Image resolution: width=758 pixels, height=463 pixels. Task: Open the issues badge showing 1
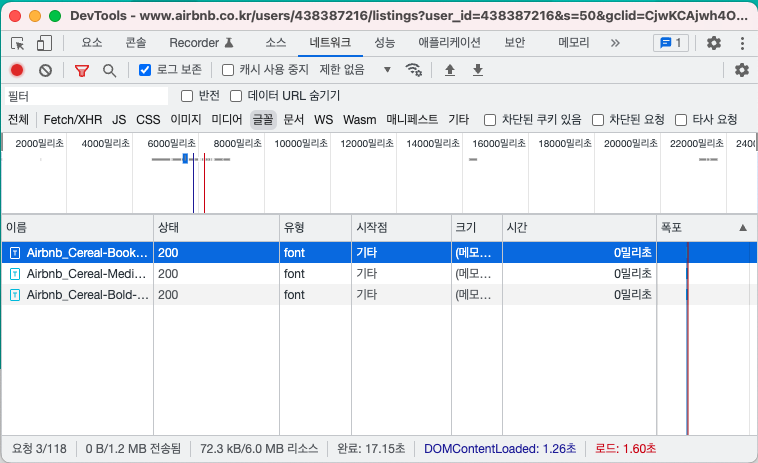point(671,43)
